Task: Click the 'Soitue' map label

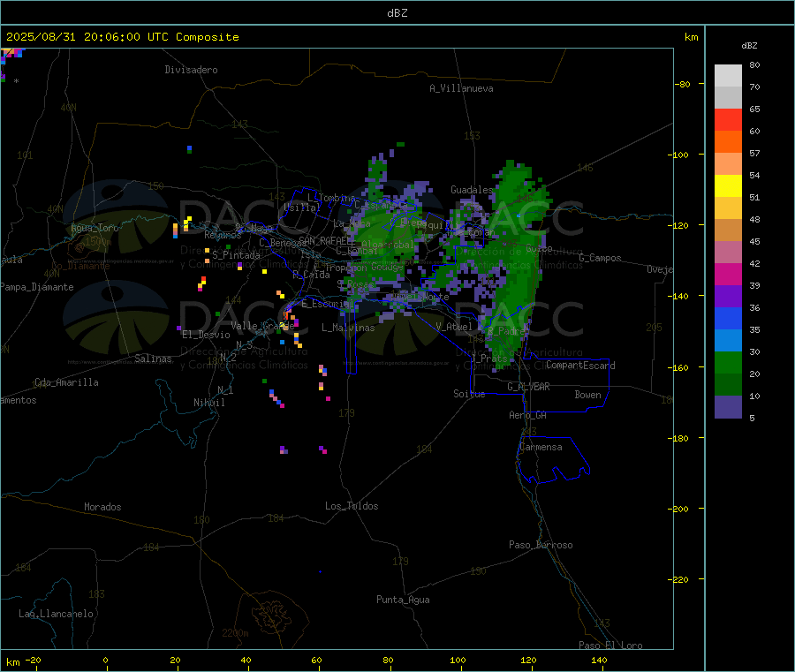Action: click(x=469, y=394)
